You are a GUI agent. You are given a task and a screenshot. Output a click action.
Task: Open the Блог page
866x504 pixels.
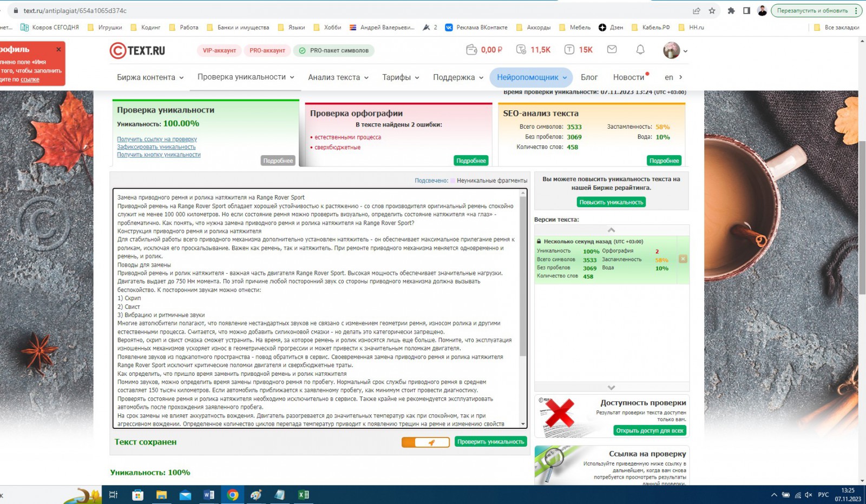[589, 77]
